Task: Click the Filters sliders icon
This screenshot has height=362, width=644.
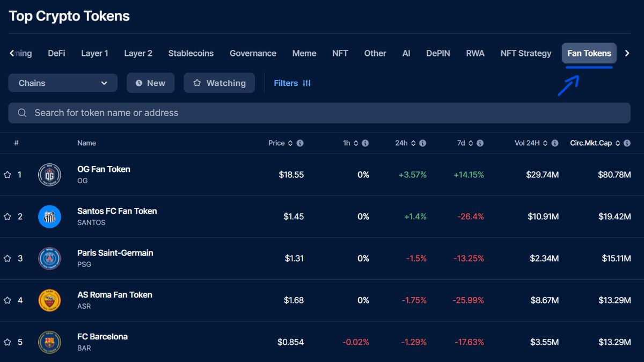Action: click(x=306, y=83)
